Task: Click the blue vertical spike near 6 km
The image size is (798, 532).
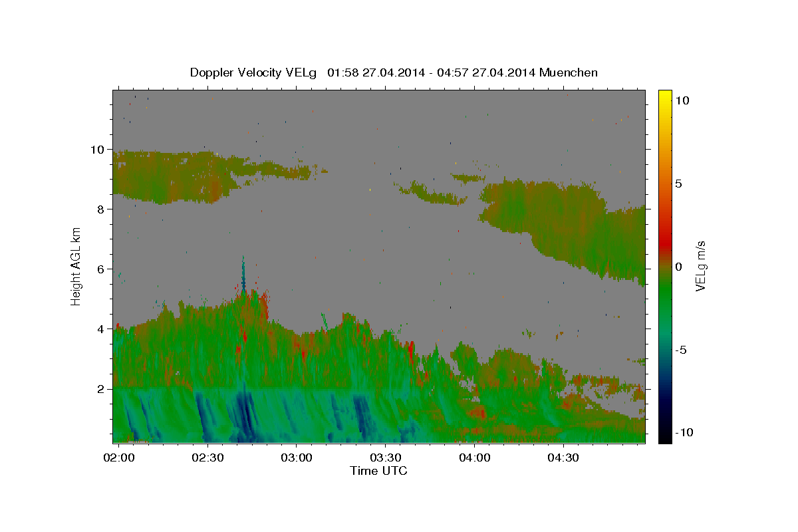Action: point(243,274)
